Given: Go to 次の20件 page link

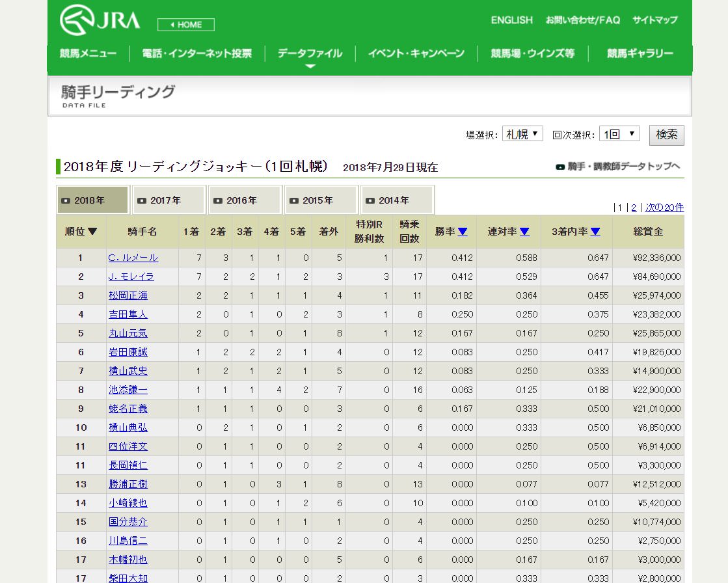Looking at the screenshot, I should (664, 208).
